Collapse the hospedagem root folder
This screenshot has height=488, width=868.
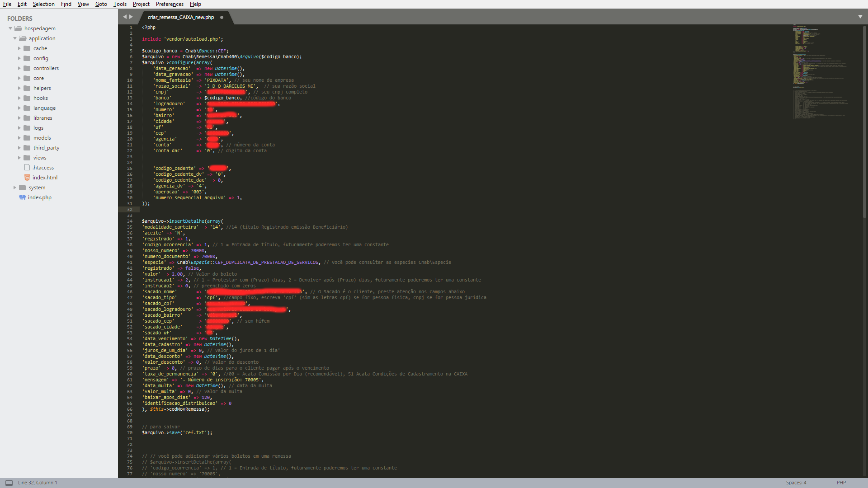tap(10, 28)
